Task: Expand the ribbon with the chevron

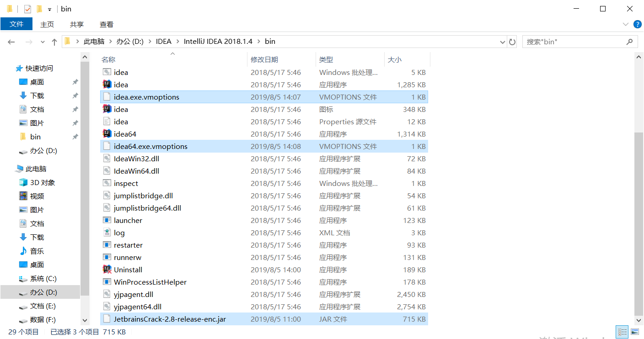Action: pyautogui.click(x=626, y=24)
